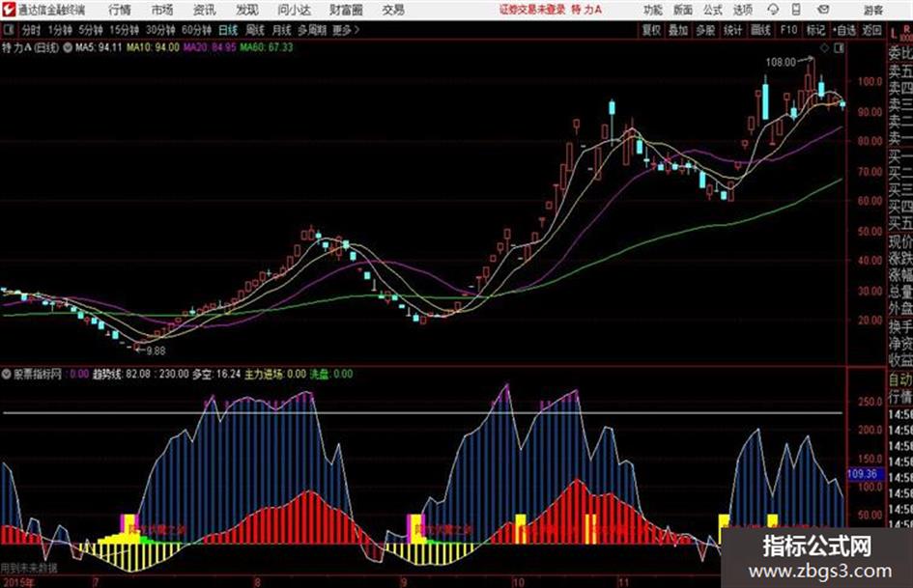Click month 8 on time axis

coord(257,582)
